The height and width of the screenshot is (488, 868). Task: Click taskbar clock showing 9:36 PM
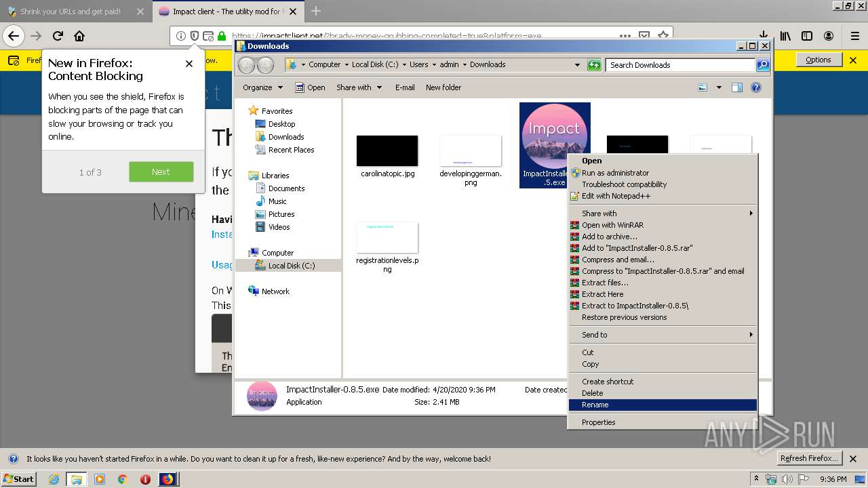point(833,479)
